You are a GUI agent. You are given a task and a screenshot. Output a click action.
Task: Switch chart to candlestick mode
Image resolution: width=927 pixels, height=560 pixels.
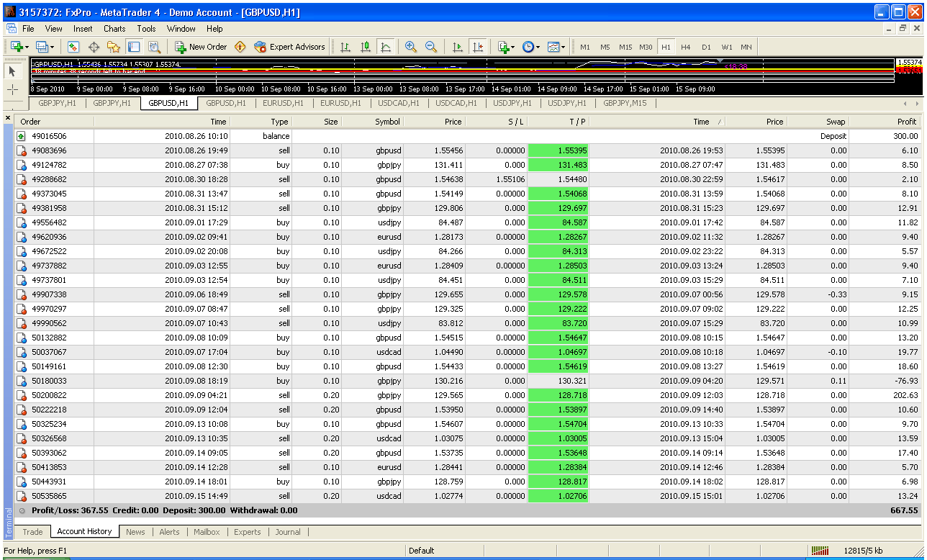point(366,47)
